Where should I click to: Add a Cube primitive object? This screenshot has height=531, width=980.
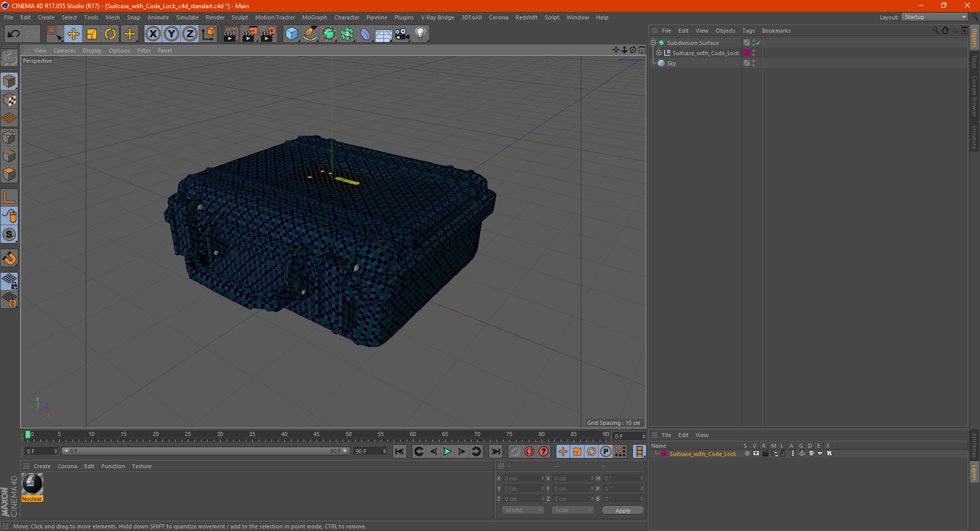(x=291, y=34)
